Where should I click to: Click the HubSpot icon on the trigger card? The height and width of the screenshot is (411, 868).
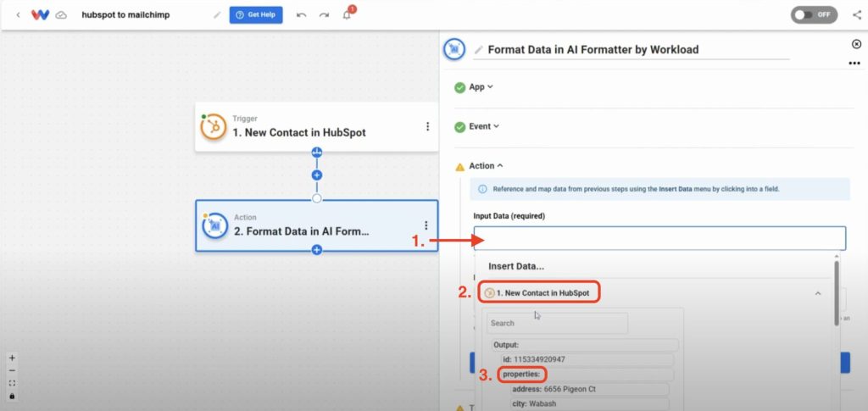[213, 126]
